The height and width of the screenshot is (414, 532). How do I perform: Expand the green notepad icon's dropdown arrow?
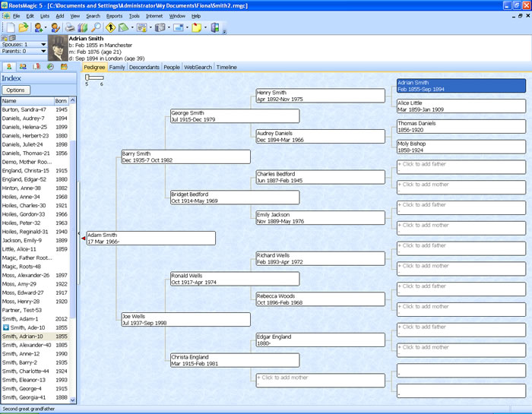[x=132, y=28]
